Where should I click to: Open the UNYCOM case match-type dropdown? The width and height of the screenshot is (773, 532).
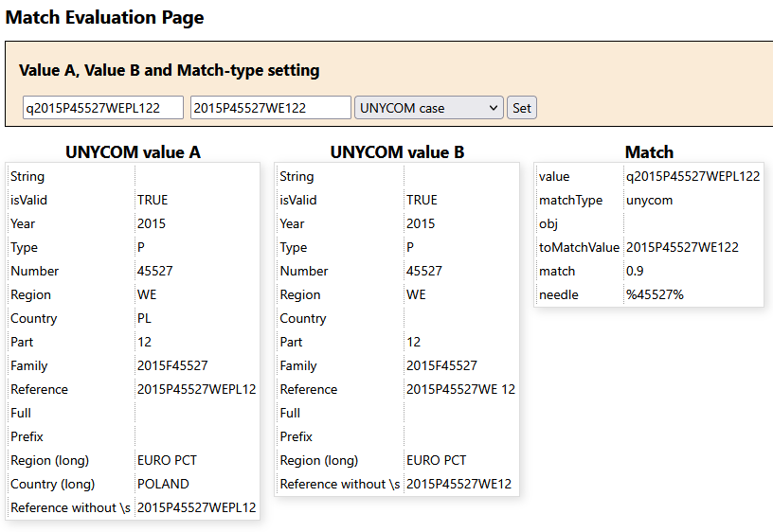(x=428, y=108)
